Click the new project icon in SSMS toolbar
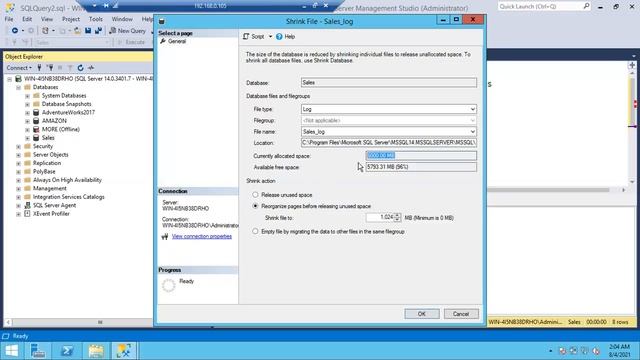The width and height of the screenshot is (640, 360). pos(45,31)
